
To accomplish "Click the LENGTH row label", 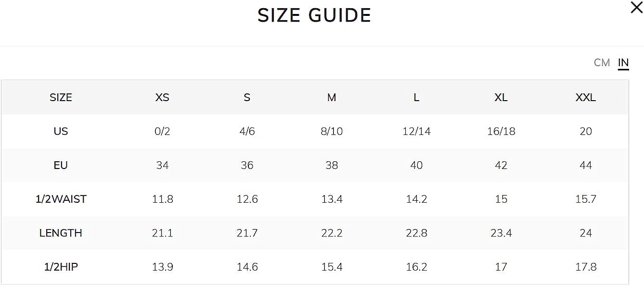I will point(61,233).
